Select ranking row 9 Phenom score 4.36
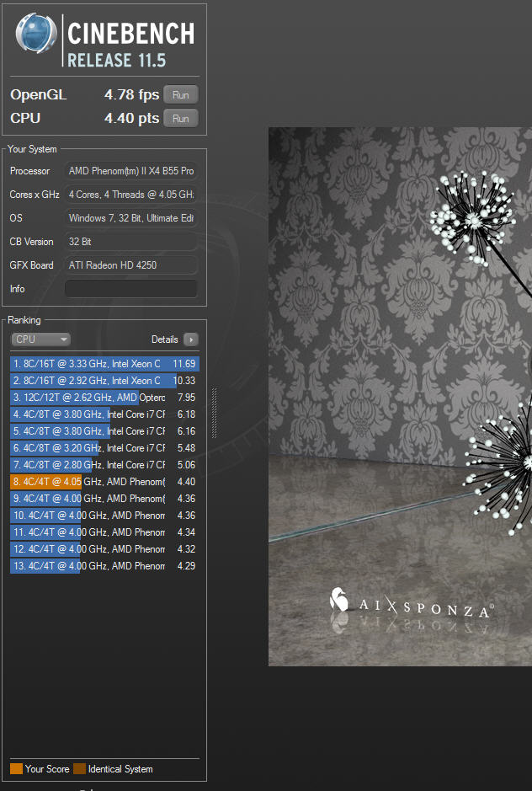 click(104, 499)
